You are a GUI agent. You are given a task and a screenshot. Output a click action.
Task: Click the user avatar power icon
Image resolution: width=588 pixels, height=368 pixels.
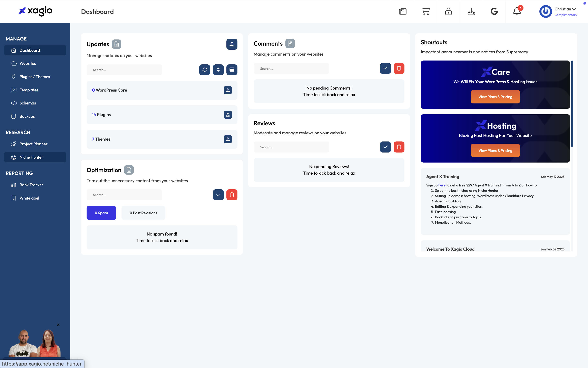point(546,11)
